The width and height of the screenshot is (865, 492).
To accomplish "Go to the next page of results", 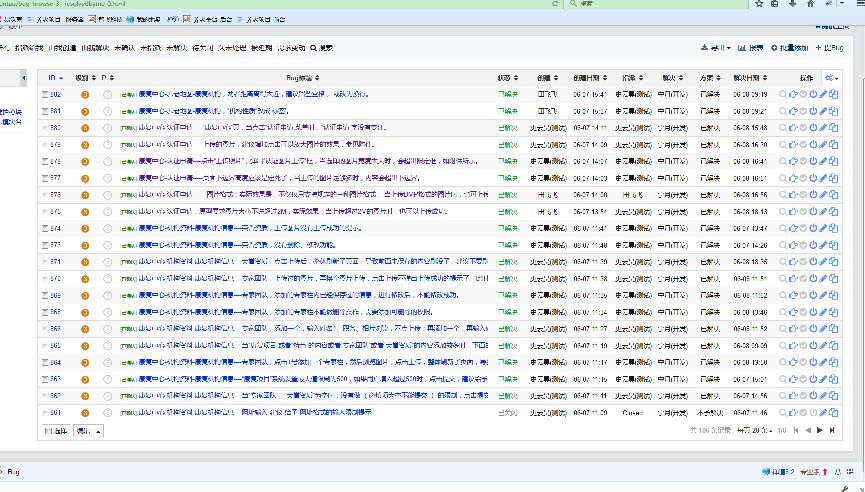I will [x=819, y=429].
